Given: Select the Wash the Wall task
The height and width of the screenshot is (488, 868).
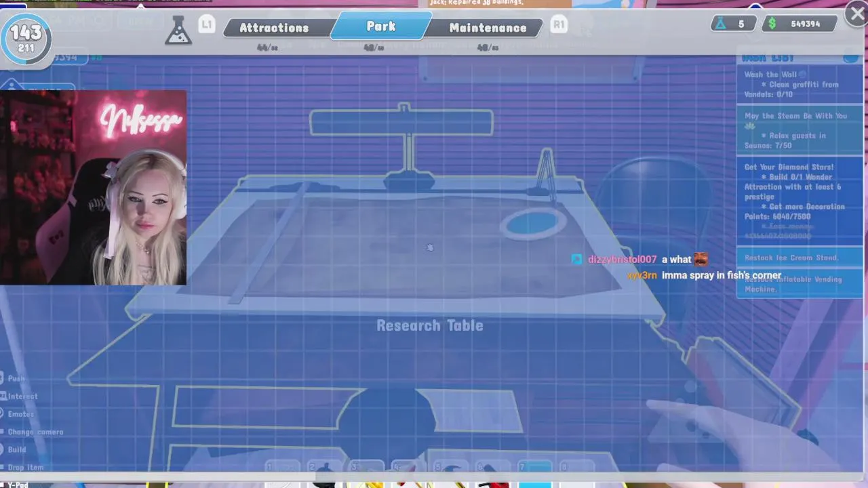Looking at the screenshot, I should (800, 85).
